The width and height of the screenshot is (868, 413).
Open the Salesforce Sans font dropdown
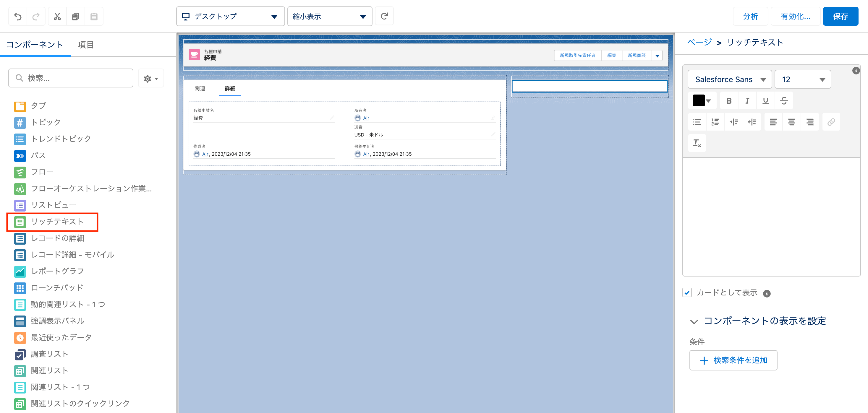tap(730, 79)
